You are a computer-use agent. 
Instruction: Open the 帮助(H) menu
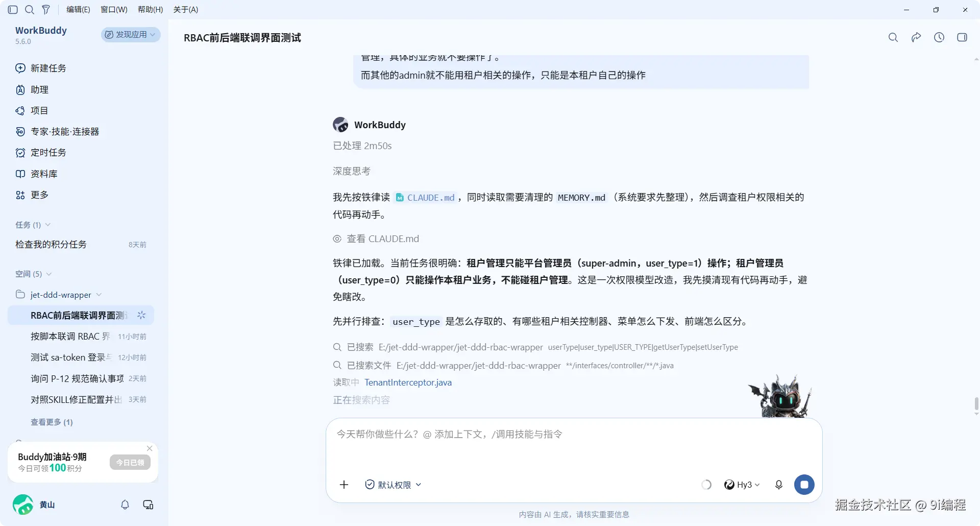pos(151,10)
